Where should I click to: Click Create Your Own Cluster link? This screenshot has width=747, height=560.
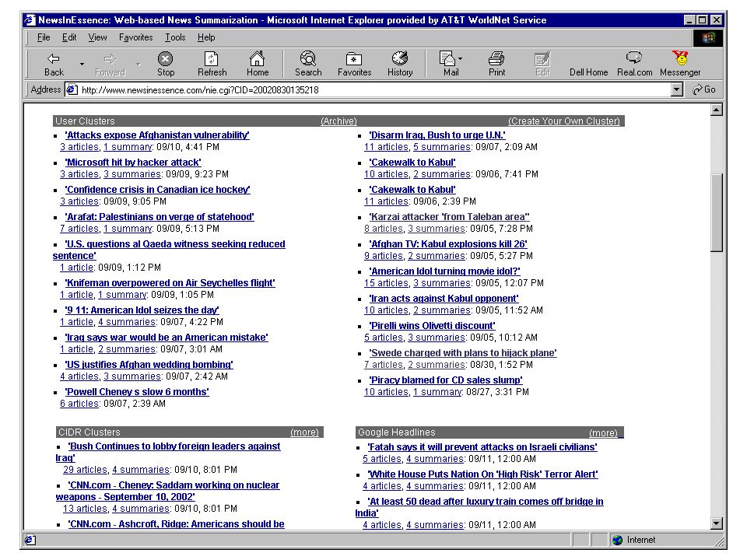pyautogui.click(x=564, y=121)
